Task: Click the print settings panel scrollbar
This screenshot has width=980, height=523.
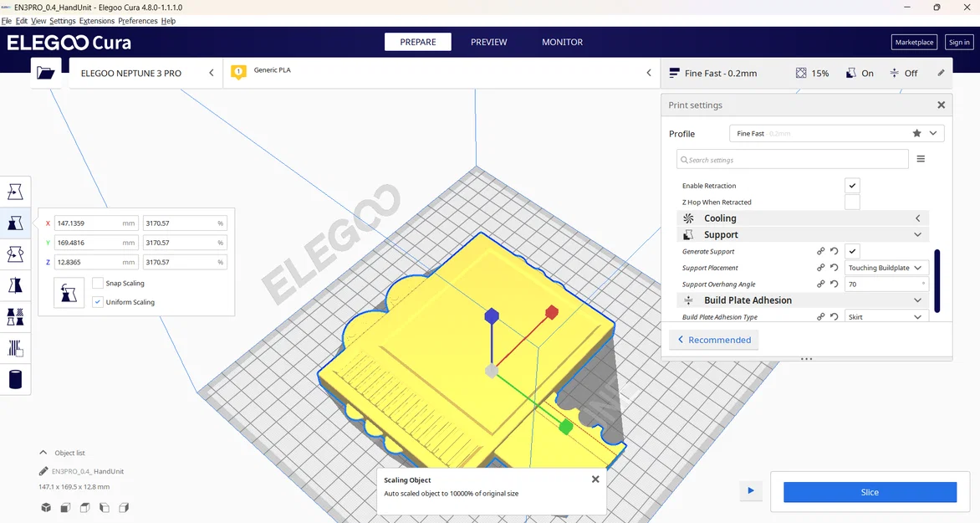Action: 937,280
